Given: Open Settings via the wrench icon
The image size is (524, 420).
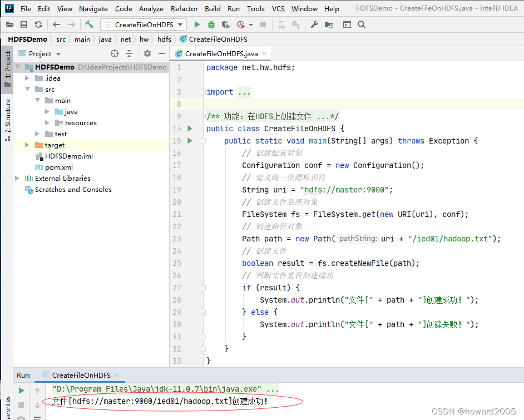Looking at the screenshot, I should [x=314, y=24].
